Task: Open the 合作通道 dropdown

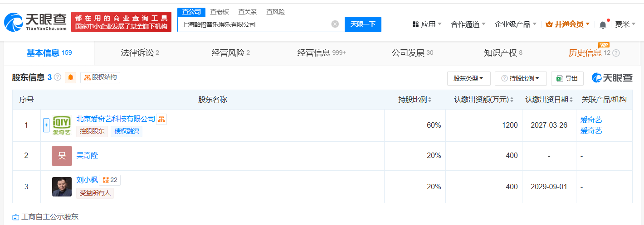Action: tap(468, 24)
